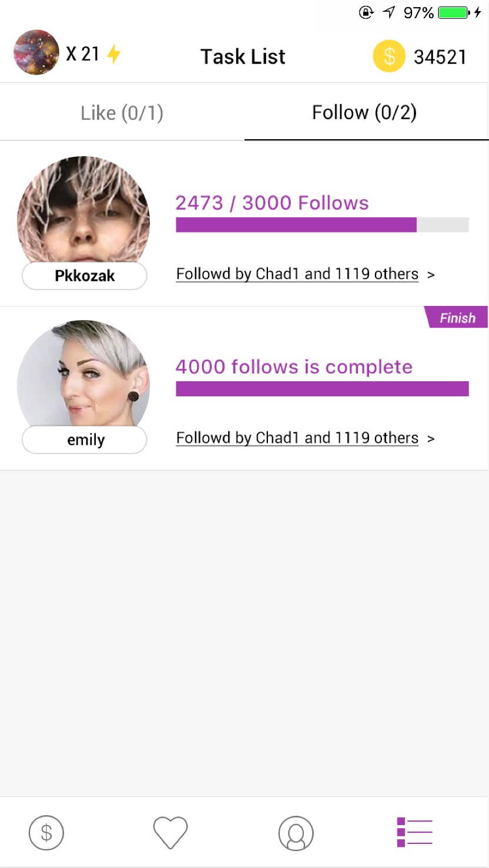
Task: Expand emily's followers list arrow
Action: tap(431, 439)
